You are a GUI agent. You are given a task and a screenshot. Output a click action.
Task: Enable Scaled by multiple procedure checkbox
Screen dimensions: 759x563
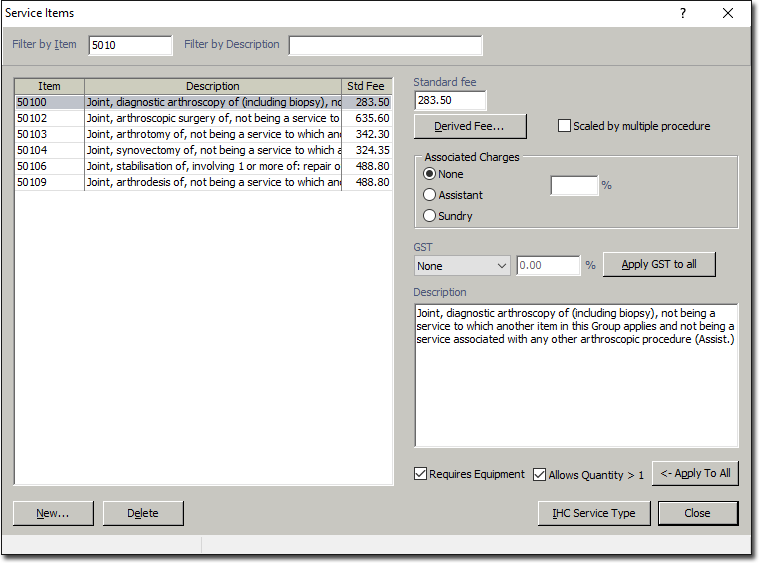[565, 126]
